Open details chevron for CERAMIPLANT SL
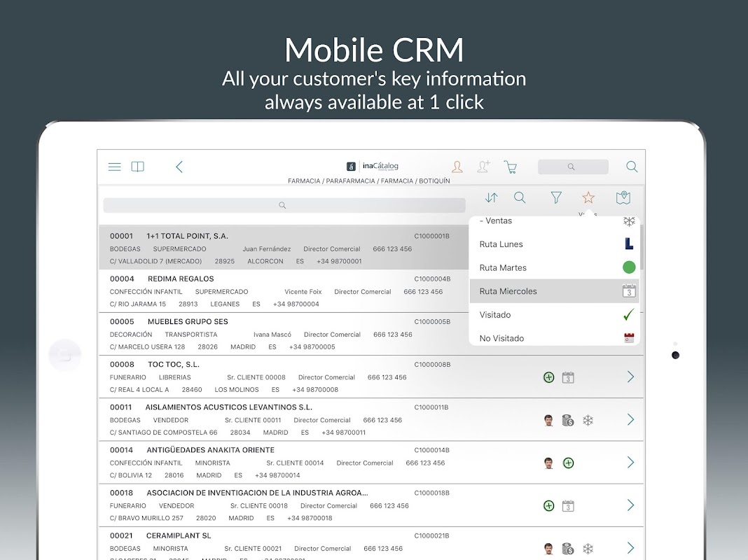The image size is (748, 560). 630,548
